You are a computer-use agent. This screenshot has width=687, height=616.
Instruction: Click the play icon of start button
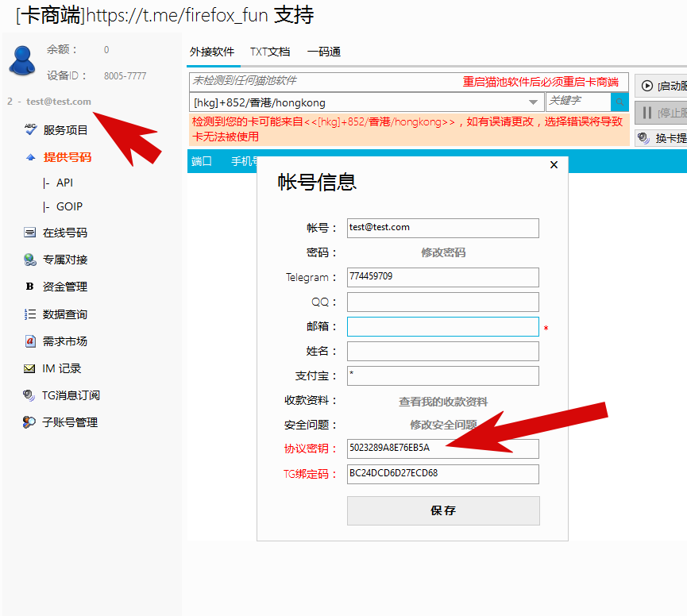[646, 86]
